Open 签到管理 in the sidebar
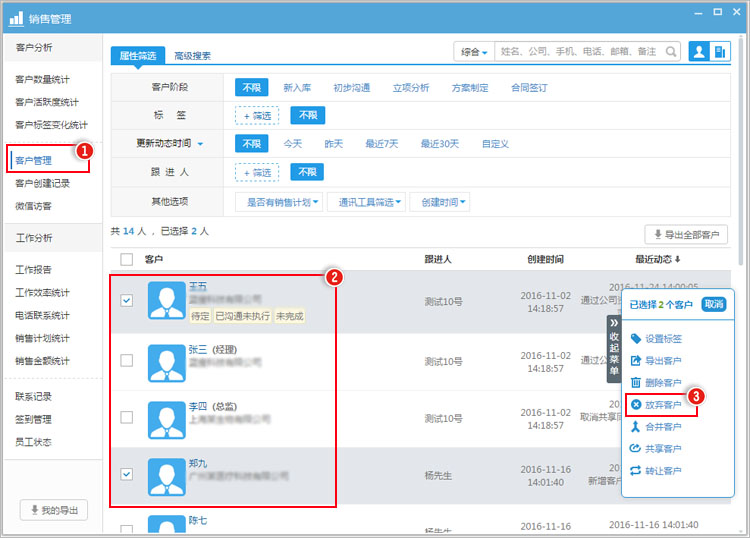Screen dimensions: 750x538 point(33,419)
